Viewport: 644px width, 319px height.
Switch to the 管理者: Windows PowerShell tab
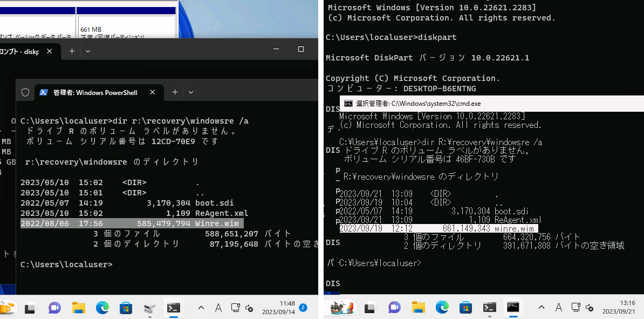94,92
